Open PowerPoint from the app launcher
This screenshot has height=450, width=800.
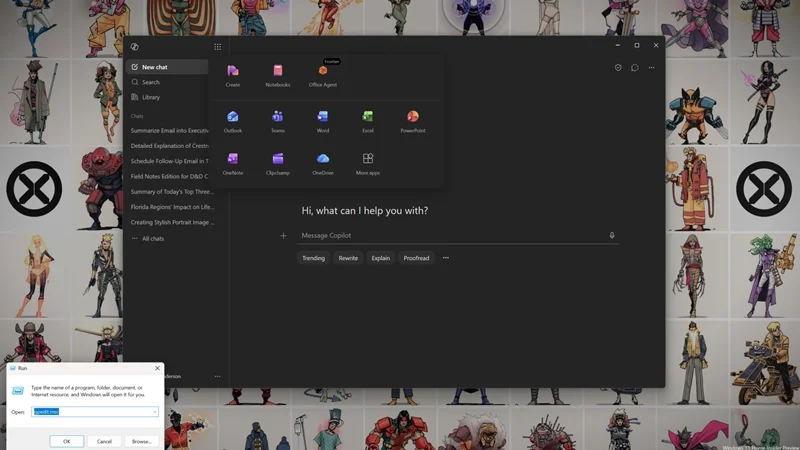[413, 121]
